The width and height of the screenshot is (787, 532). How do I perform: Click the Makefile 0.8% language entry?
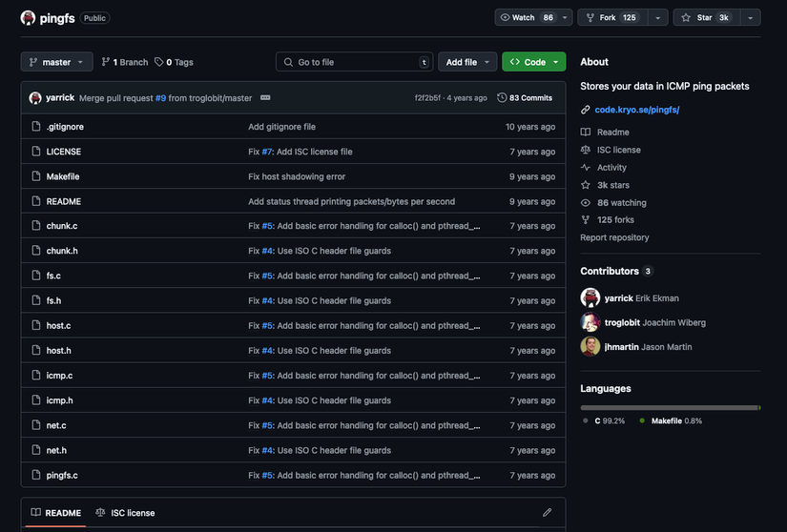(671, 421)
